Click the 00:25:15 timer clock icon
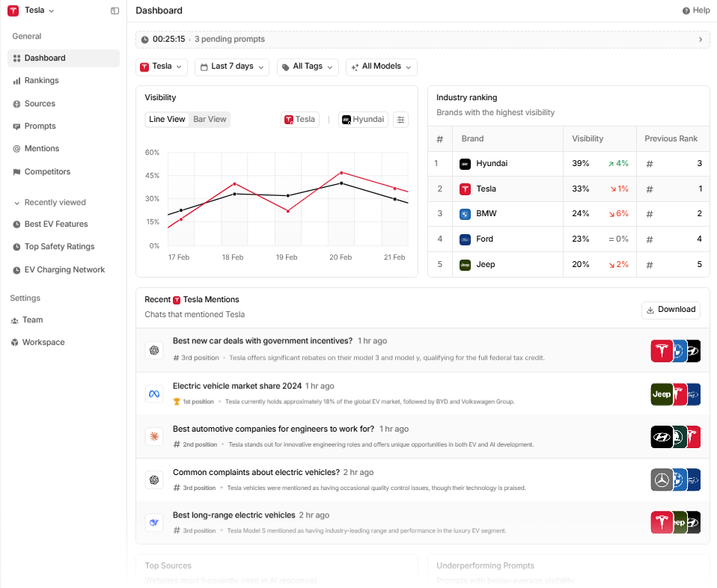Viewport: 717px width, 588px height. pos(144,40)
